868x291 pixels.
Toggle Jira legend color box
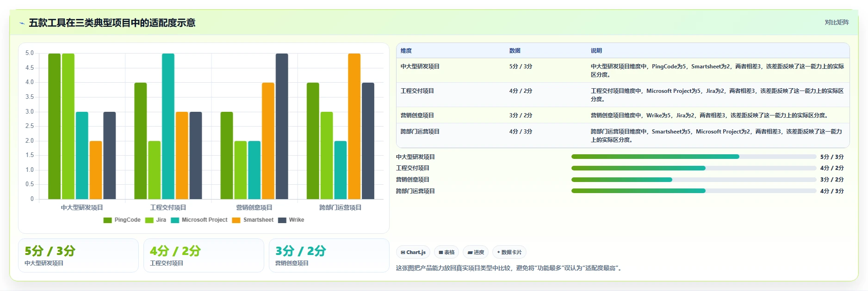pyautogui.click(x=149, y=220)
